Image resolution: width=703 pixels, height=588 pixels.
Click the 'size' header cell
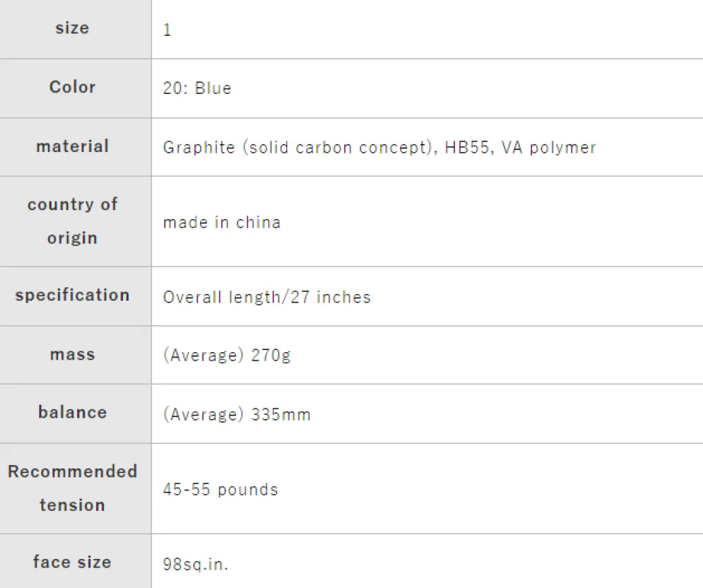tap(72, 28)
